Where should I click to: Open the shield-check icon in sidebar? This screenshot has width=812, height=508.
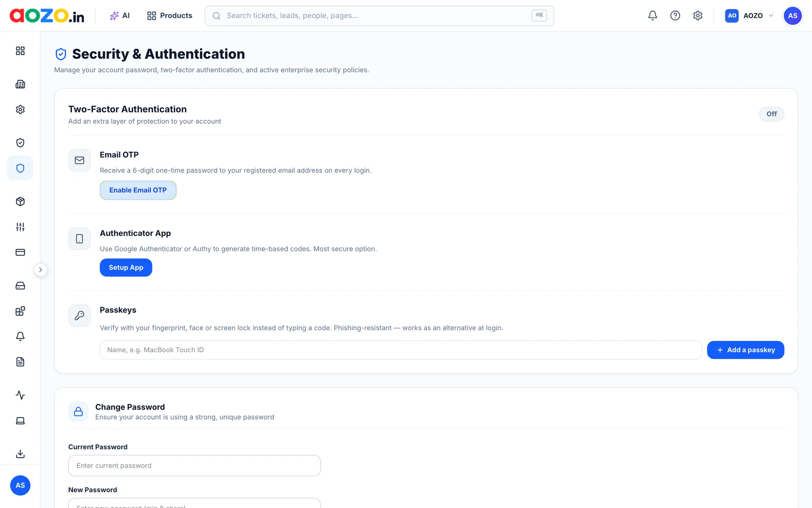coord(20,143)
